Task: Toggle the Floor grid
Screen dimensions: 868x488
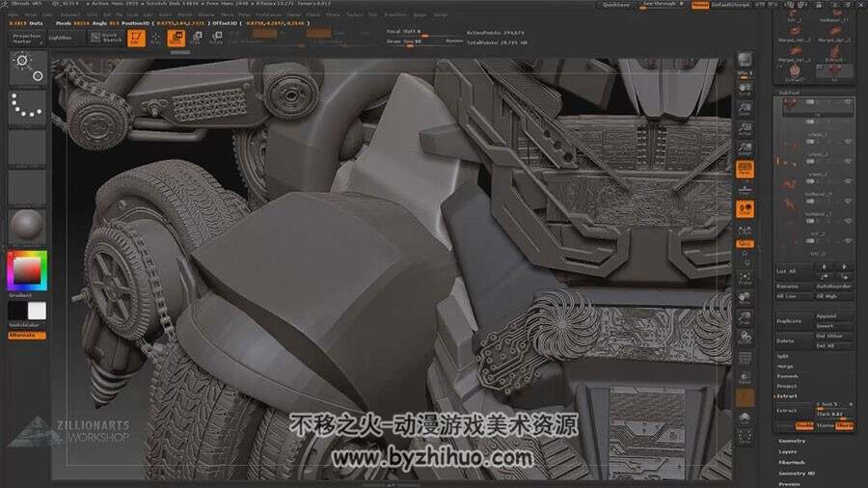Action: [x=745, y=189]
